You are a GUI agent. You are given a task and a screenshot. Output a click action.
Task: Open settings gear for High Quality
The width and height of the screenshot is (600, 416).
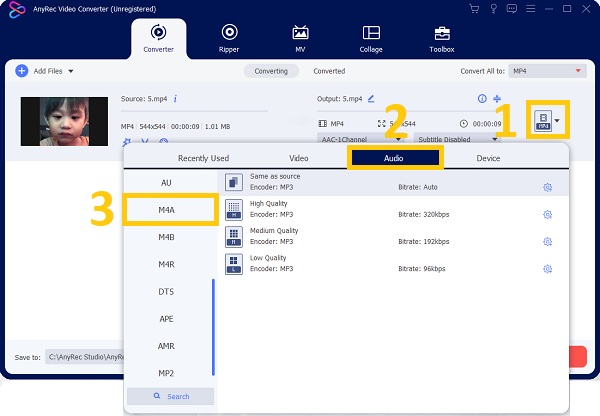548,214
